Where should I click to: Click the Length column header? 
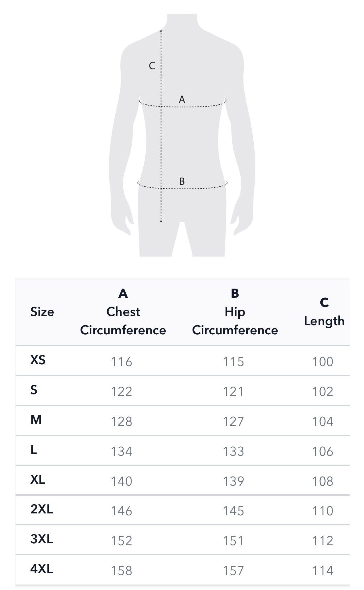pyautogui.click(x=324, y=312)
